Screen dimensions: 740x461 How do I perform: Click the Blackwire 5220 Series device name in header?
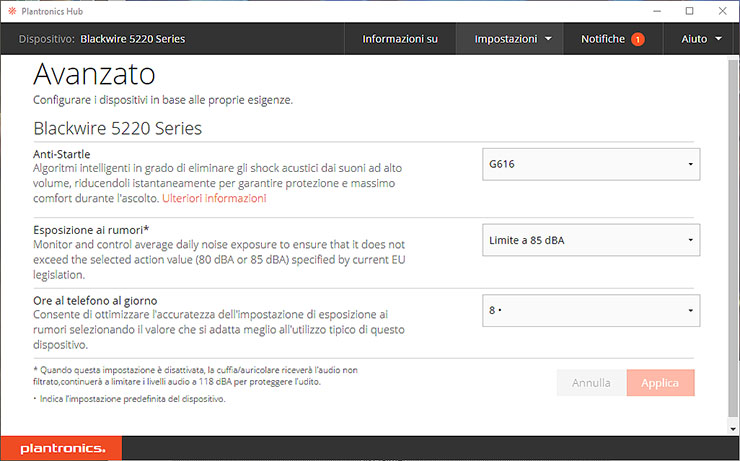point(132,39)
